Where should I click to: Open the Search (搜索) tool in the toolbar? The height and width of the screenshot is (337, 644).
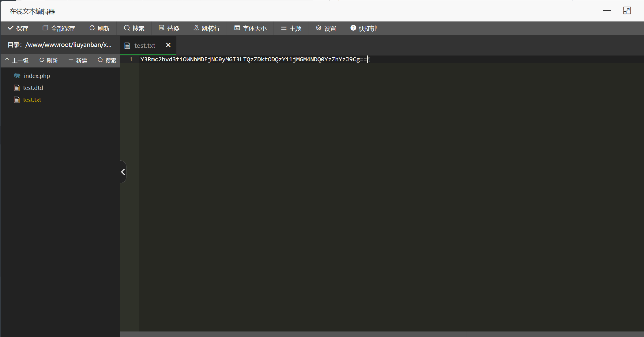coord(134,28)
